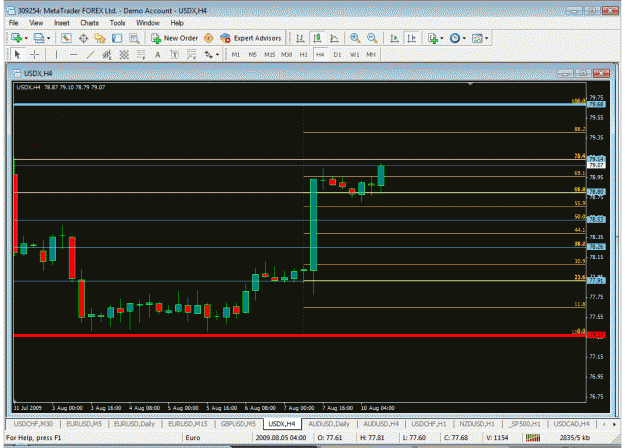
Task: Open the View menu
Action: [36, 23]
